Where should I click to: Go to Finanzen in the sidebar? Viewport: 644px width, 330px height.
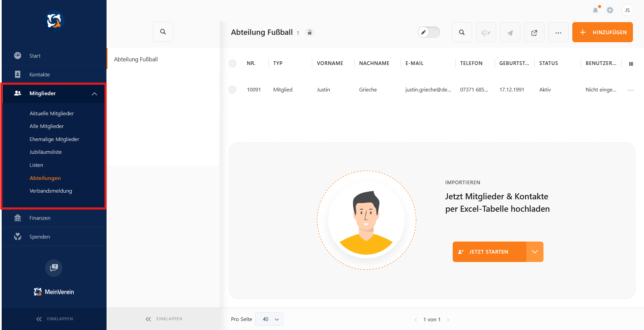coord(40,218)
